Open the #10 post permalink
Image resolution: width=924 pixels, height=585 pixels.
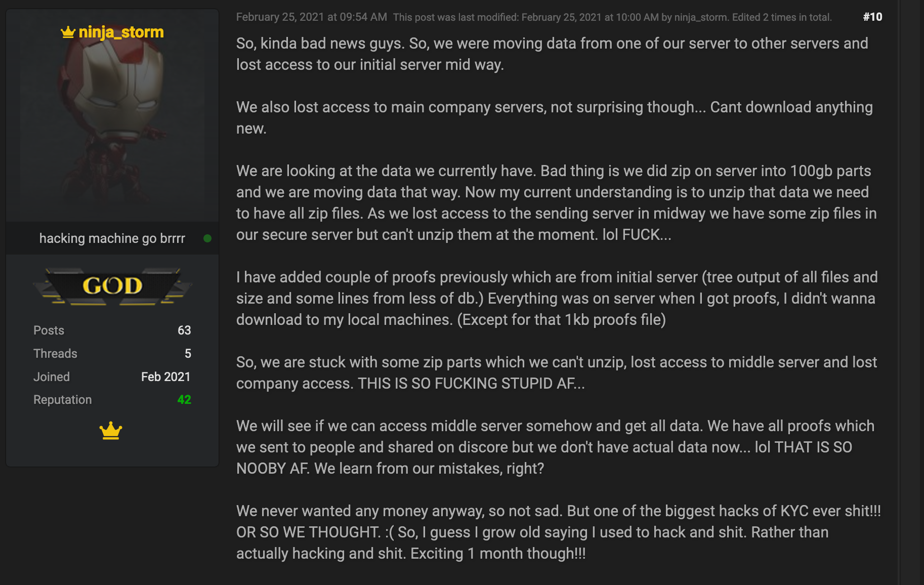pos(872,17)
